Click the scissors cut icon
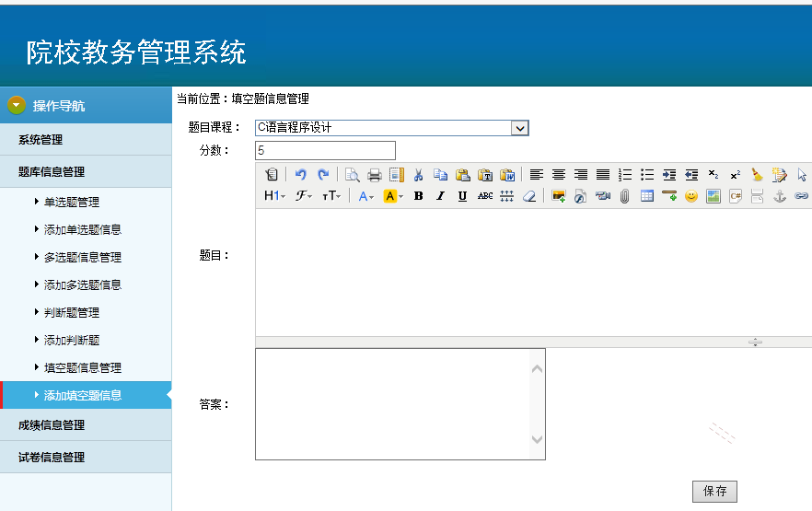 [x=418, y=174]
